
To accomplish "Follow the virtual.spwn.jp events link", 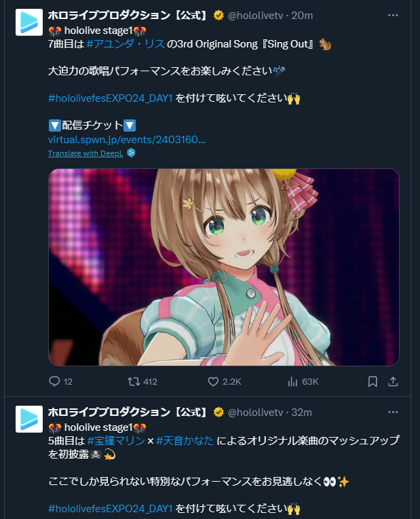I will [x=127, y=139].
